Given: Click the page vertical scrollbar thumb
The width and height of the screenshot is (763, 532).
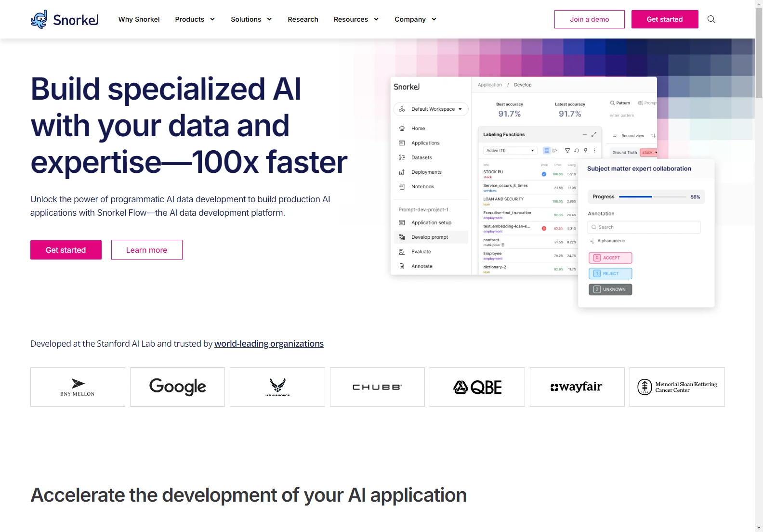Looking at the screenshot, I should (x=759, y=53).
